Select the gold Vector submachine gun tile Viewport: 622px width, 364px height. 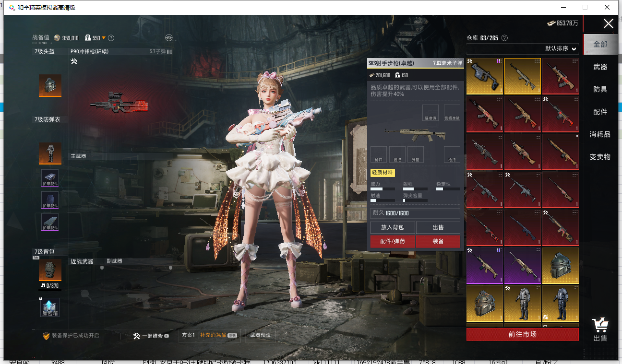pos(485,76)
